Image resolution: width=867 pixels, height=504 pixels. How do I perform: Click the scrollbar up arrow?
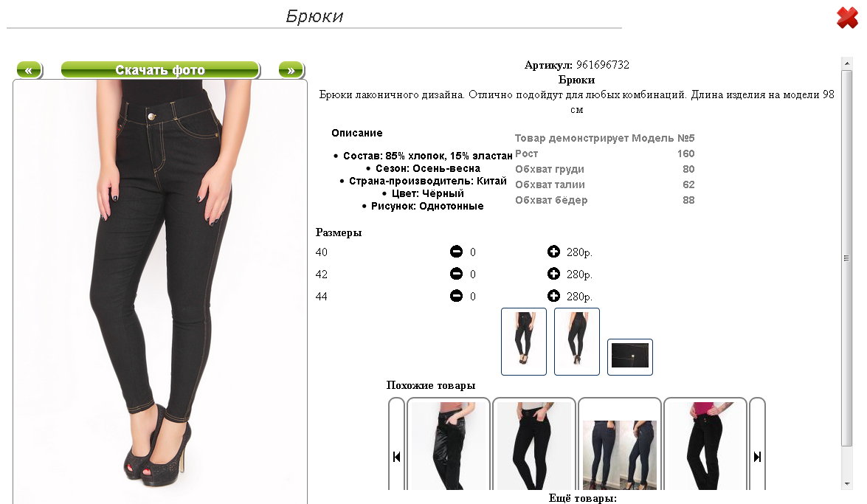click(847, 63)
